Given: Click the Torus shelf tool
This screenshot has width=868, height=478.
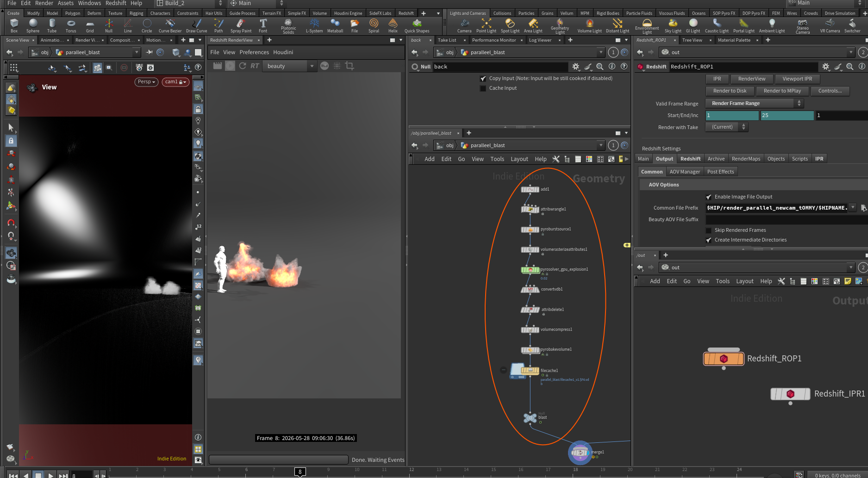Looking at the screenshot, I should click(x=71, y=25).
